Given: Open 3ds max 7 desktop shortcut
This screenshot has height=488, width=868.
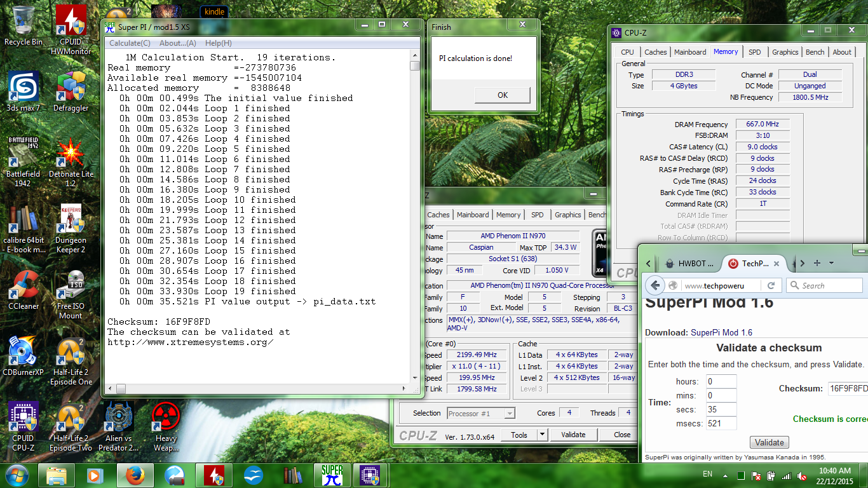Looking at the screenshot, I should 24,91.
